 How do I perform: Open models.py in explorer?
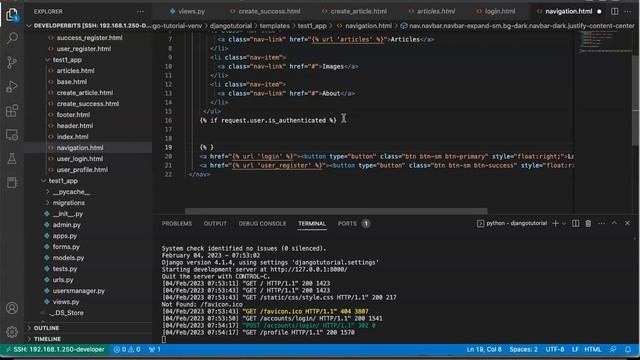click(x=68, y=258)
